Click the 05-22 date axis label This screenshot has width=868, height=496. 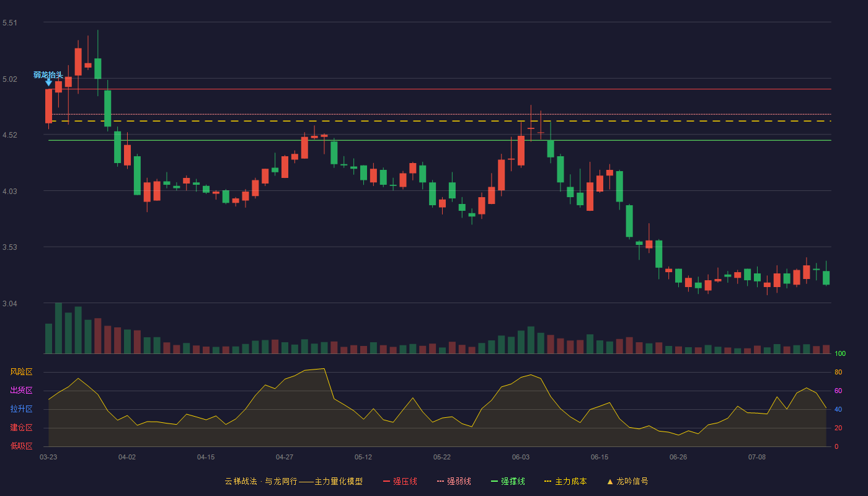(442, 457)
